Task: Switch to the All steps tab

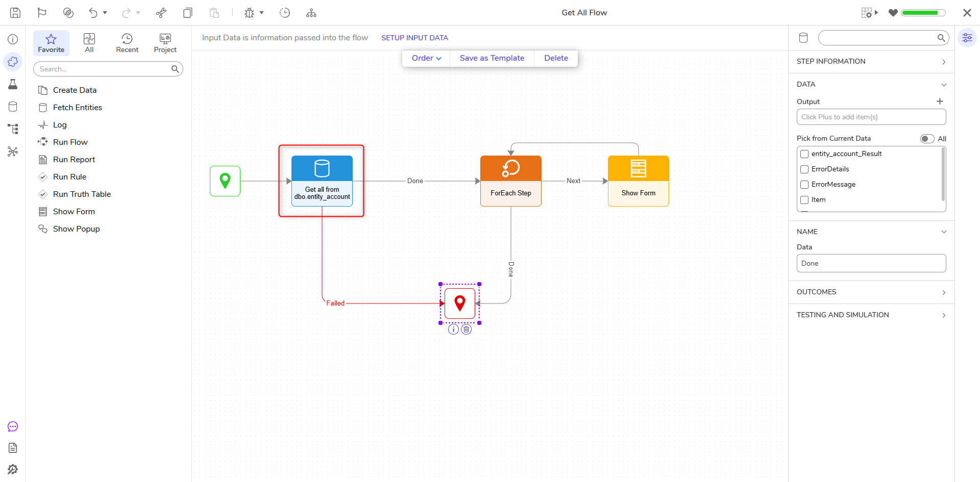Action: (89, 43)
